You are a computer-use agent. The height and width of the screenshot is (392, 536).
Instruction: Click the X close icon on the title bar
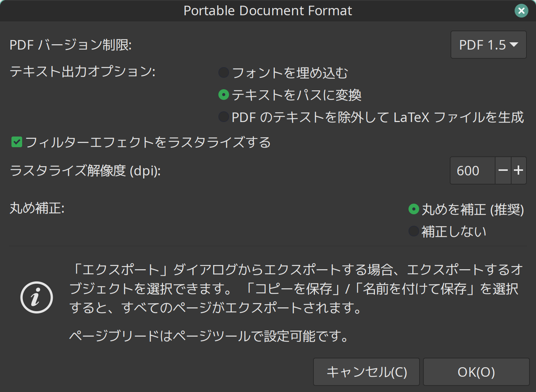point(521,11)
